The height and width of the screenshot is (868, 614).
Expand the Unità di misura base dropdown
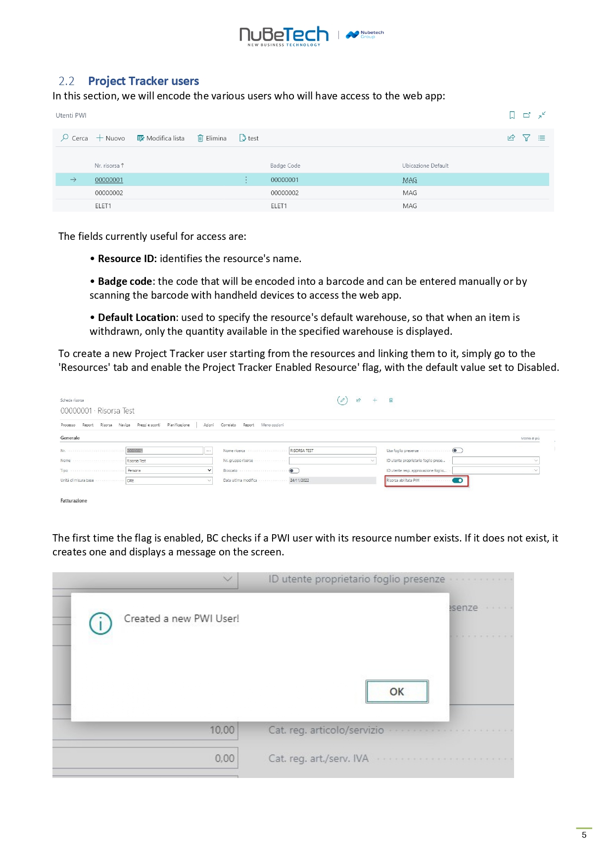coord(209,480)
